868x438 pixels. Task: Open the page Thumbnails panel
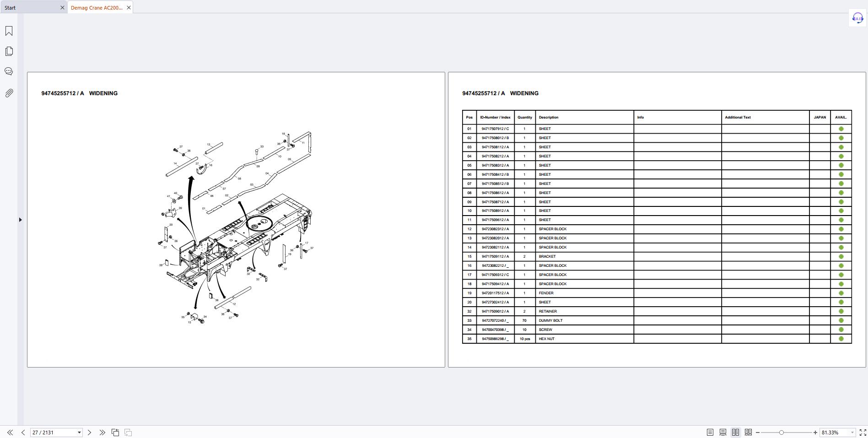9,51
